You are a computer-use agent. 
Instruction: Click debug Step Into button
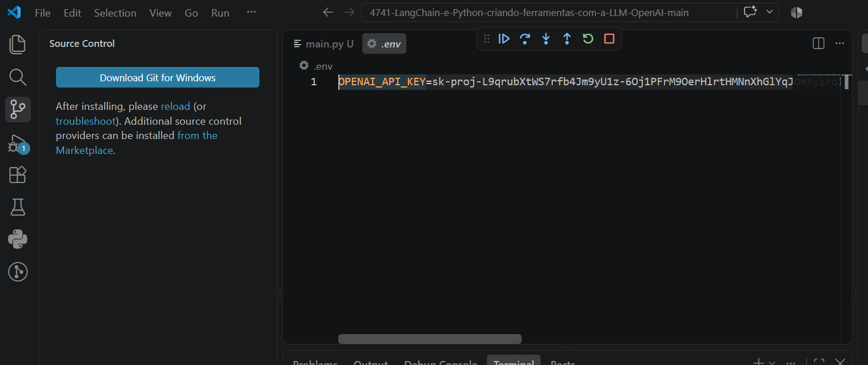tap(546, 39)
